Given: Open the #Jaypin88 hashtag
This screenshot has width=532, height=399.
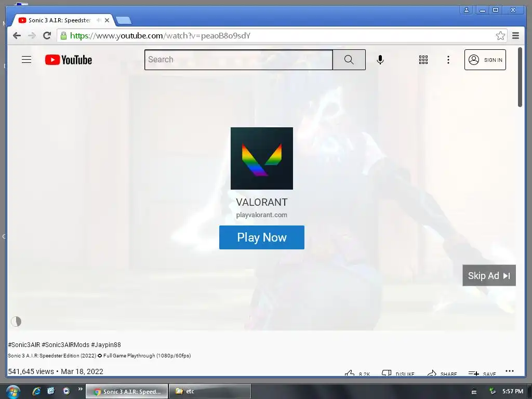Looking at the screenshot, I should (x=106, y=345).
